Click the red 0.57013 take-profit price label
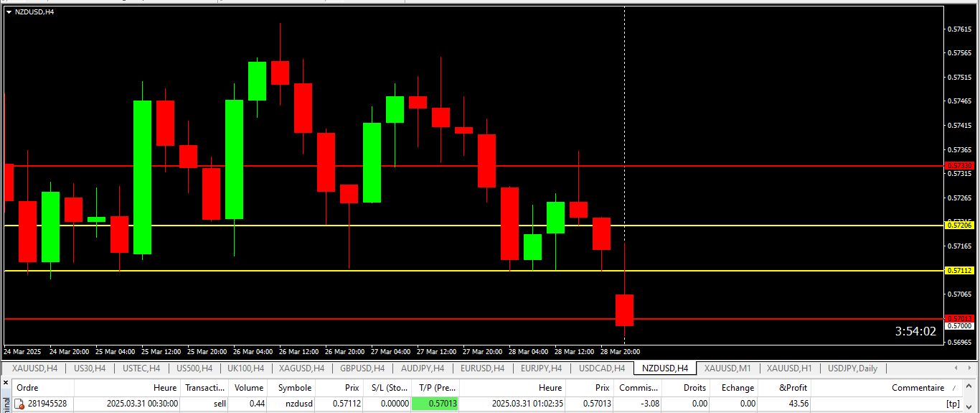The height and width of the screenshot is (413, 980). (x=960, y=318)
